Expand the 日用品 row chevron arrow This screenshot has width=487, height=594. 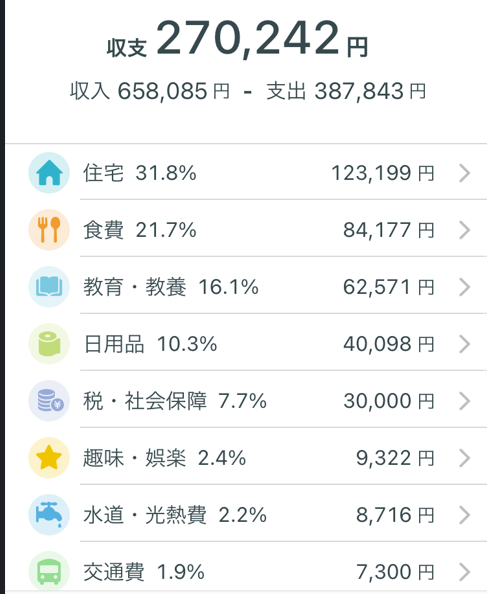click(x=465, y=344)
